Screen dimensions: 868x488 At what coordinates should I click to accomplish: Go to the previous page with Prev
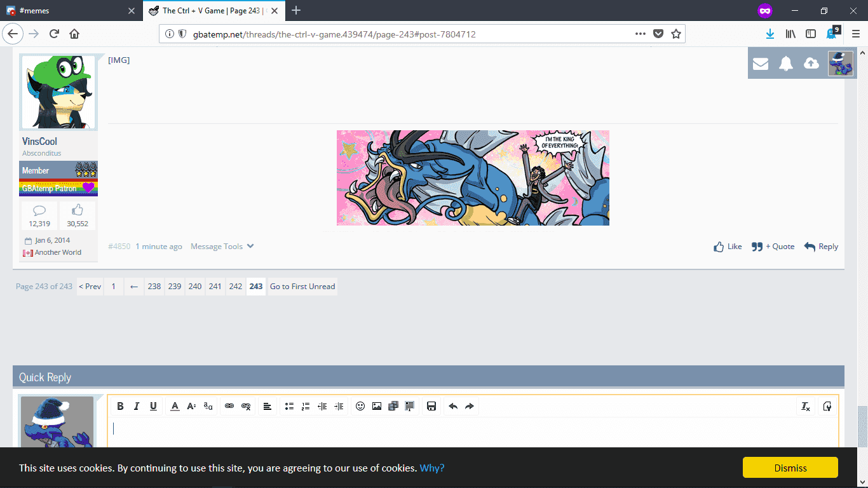coord(90,287)
